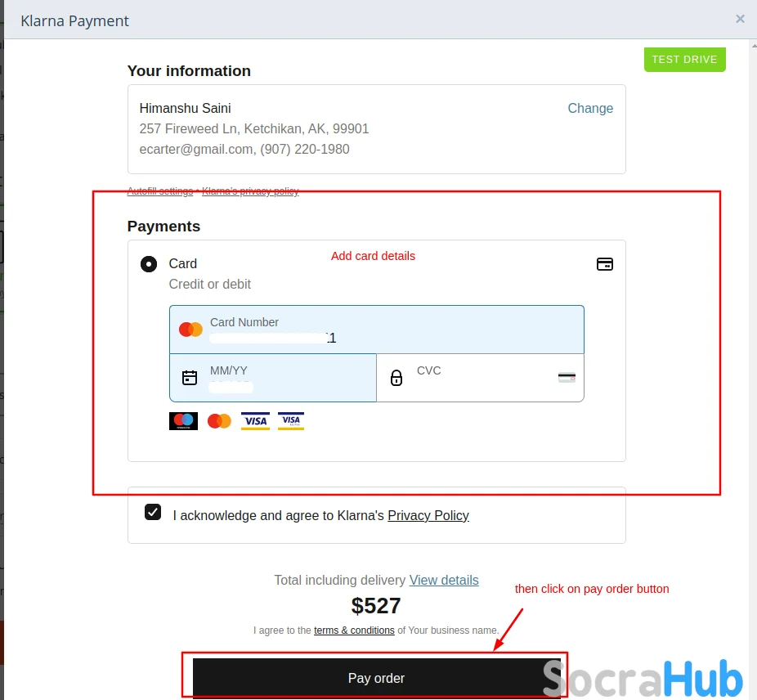The image size is (757, 700).
Task: Click the green TEST DRIVE button
Action: pos(684,60)
